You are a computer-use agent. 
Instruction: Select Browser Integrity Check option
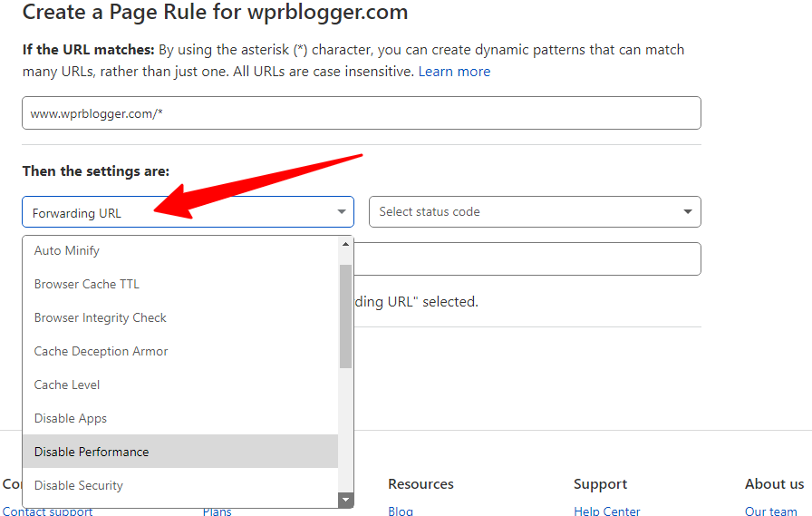180,317
